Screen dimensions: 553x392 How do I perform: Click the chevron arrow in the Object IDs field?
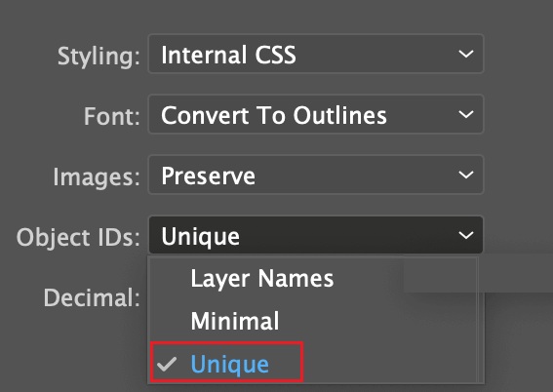[466, 235]
